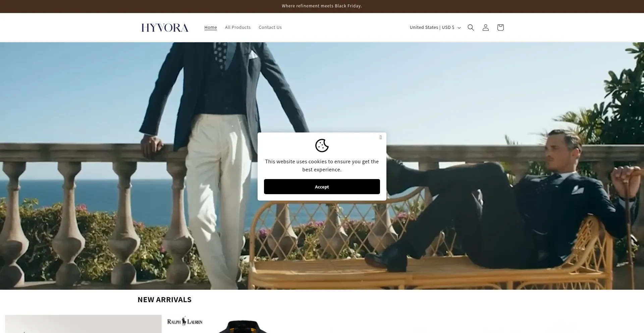This screenshot has height=333, width=644.
Task: Open the All Products menu link
Action: [237, 27]
